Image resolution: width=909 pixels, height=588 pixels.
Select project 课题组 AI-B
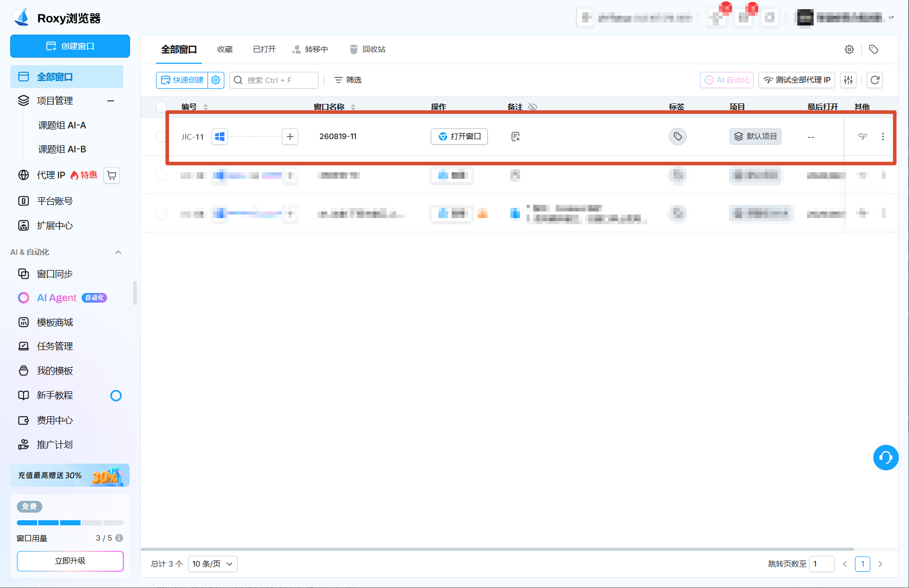[62, 149]
